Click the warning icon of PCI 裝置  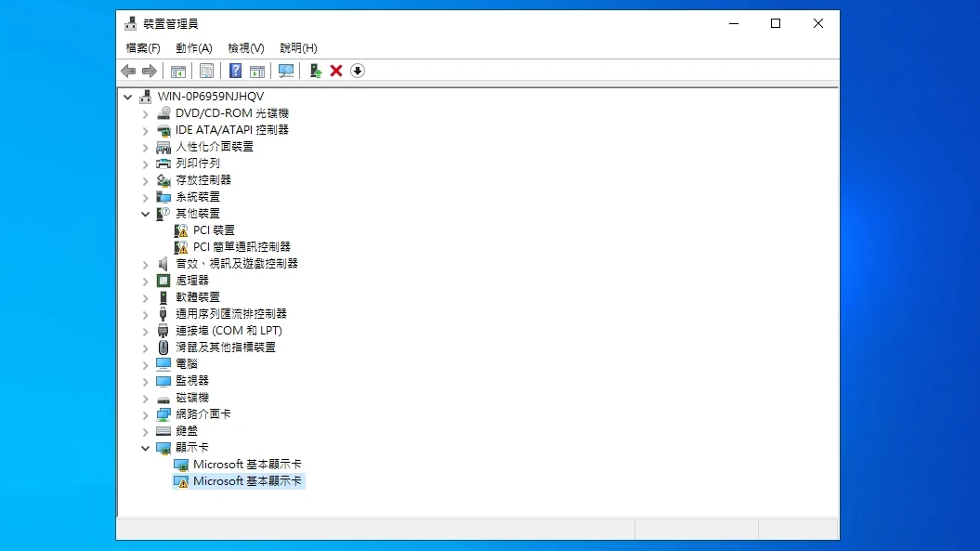(180, 230)
